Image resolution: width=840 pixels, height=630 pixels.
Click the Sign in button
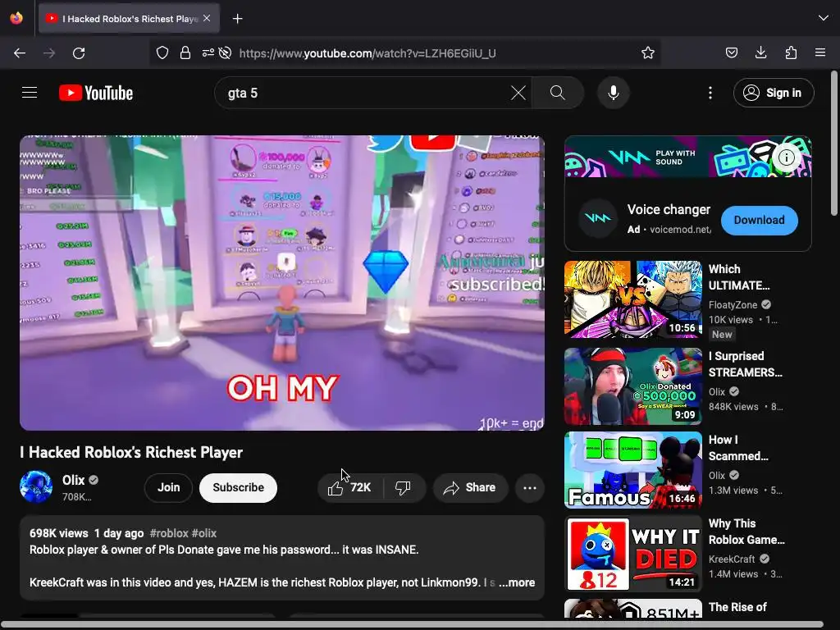pyautogui.click(x=774, y=93)
